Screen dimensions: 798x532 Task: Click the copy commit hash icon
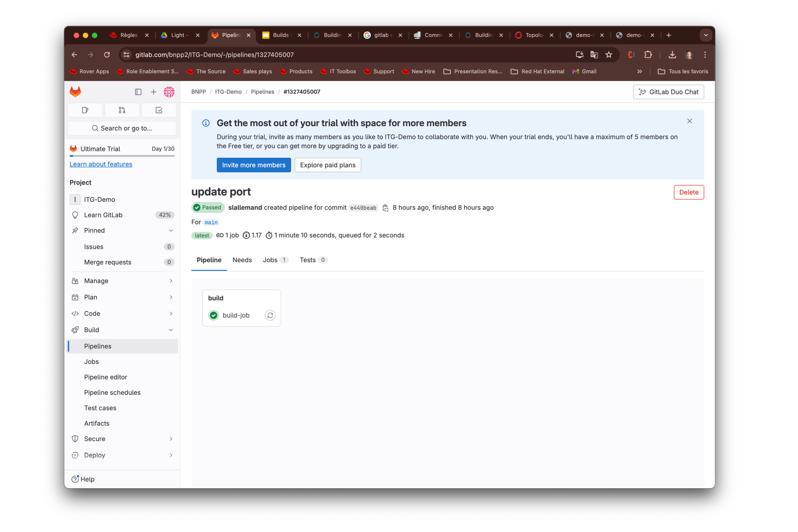(x=385, y=207)
